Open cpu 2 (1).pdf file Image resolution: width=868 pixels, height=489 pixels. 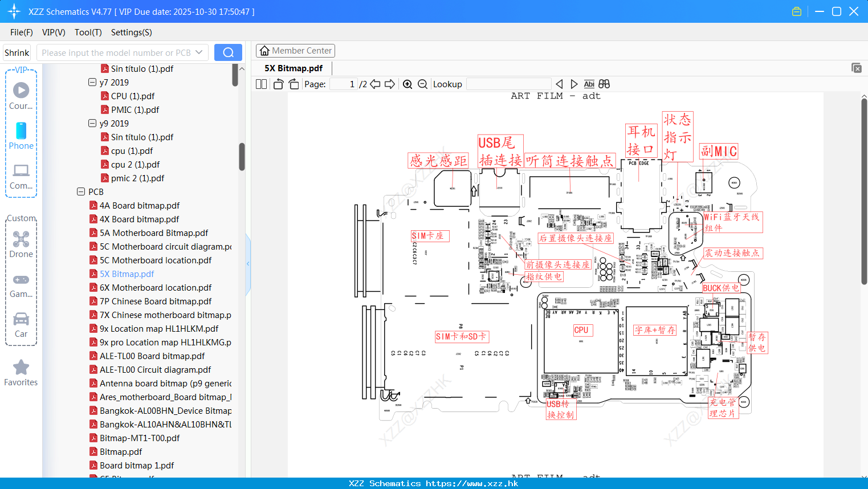136,164
